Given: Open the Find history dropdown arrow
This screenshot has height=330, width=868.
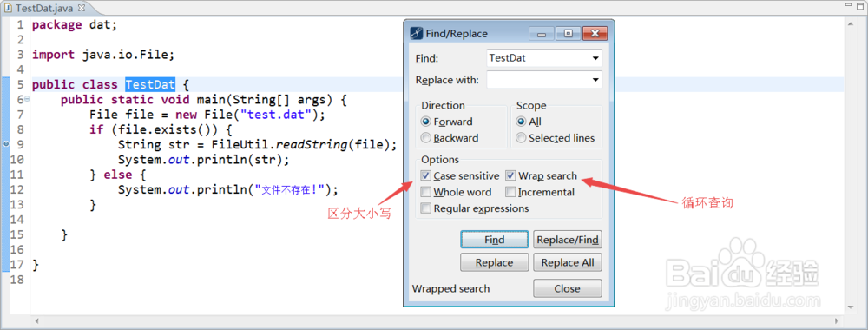Looking at the screenshot, I should point(595,57).
